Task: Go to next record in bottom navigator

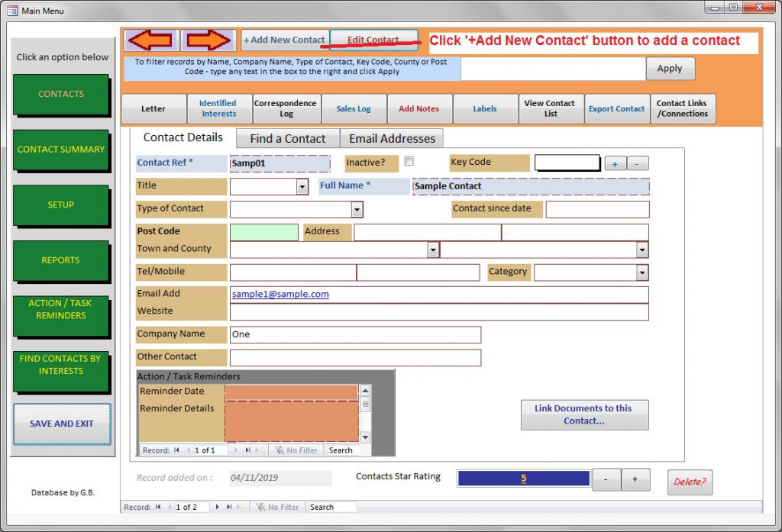Action: pos(218,507)
